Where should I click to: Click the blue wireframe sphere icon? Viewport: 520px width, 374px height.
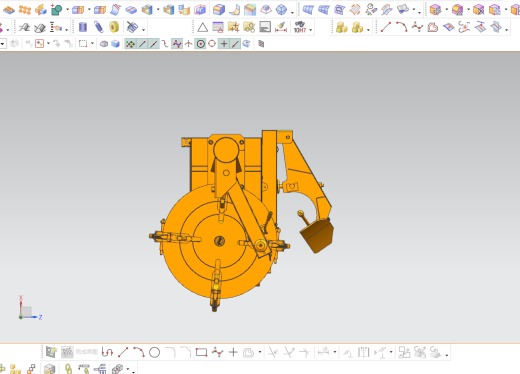(282, 10)
